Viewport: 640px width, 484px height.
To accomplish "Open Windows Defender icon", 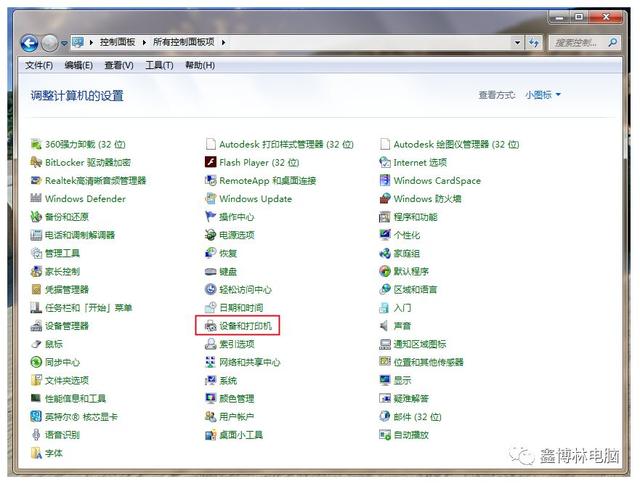I will tap(36, 198).
